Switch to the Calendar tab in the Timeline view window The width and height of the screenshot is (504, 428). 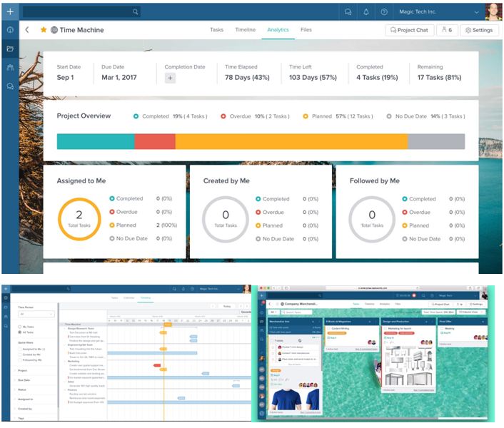129,298
